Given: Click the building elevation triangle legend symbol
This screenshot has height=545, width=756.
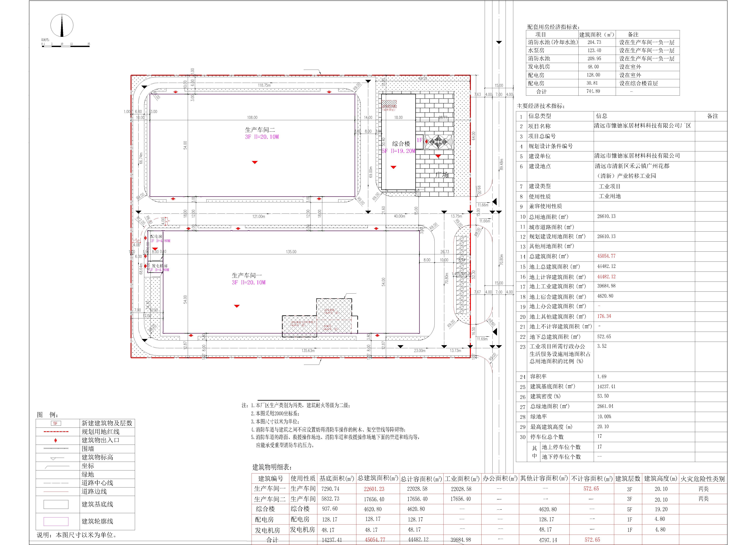Looking at the screenshot, I should (x=53, y=459).
